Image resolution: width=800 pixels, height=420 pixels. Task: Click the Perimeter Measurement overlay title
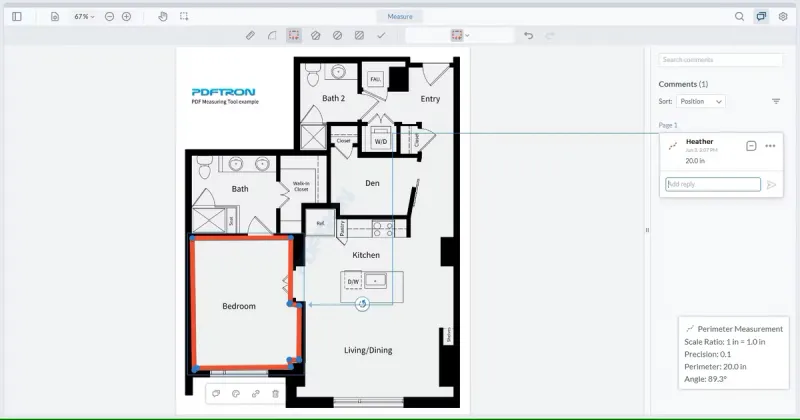coord(740,329)
